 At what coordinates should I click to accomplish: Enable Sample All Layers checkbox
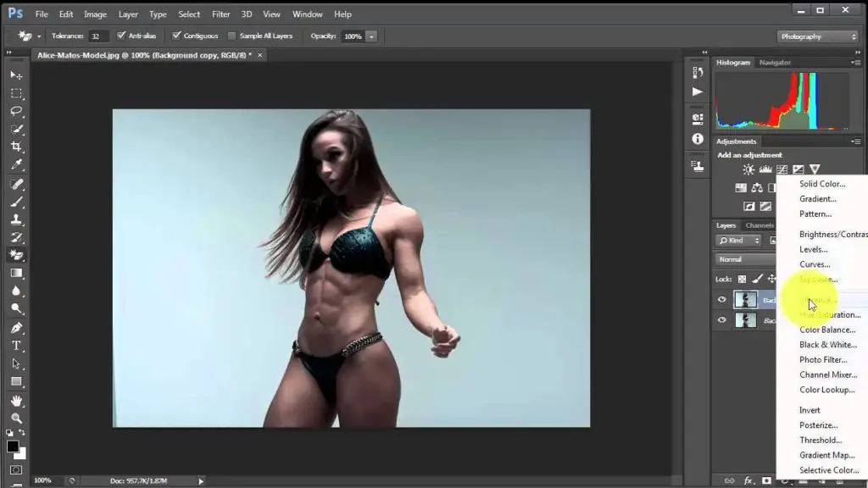(x=232, y=36)
